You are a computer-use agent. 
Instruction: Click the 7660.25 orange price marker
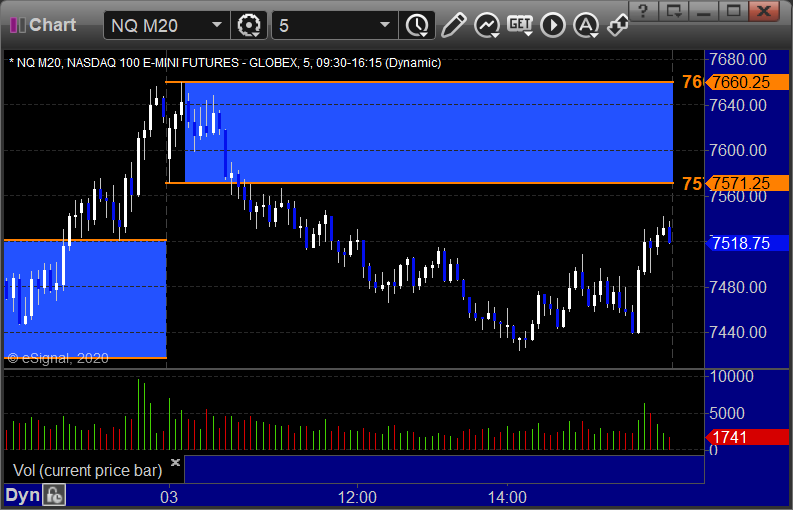pos(746,82)
